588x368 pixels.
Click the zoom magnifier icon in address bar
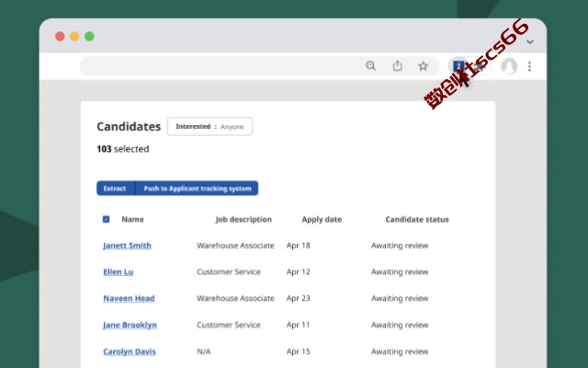tap(370, 65)
